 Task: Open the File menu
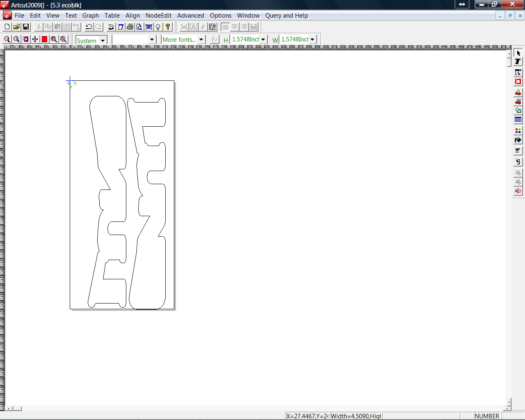coord(19,16)
